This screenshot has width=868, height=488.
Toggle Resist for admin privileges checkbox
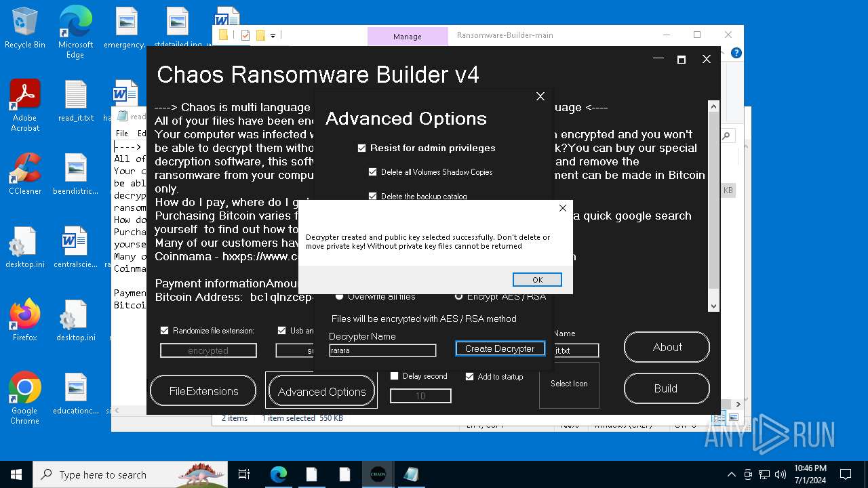[361, 148]
